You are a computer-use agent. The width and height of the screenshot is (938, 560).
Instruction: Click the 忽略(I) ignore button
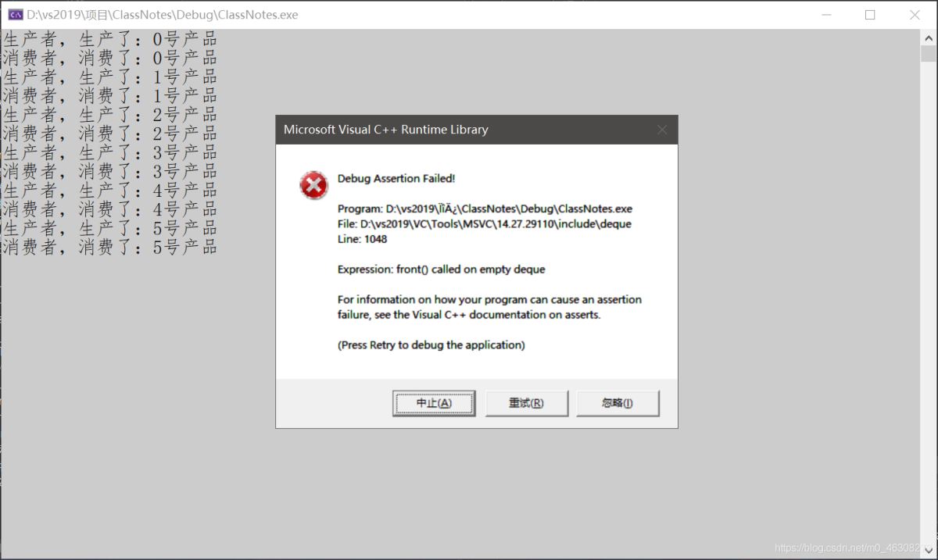click(618, 403)
